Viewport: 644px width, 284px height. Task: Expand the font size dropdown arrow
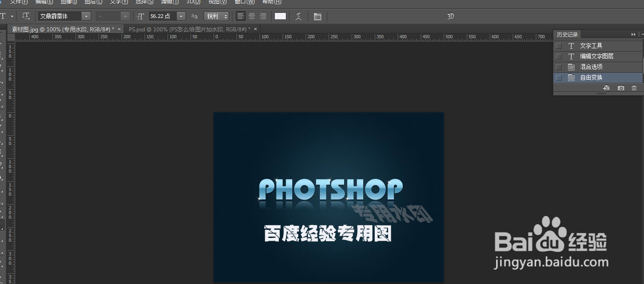[x=180, y=16]
